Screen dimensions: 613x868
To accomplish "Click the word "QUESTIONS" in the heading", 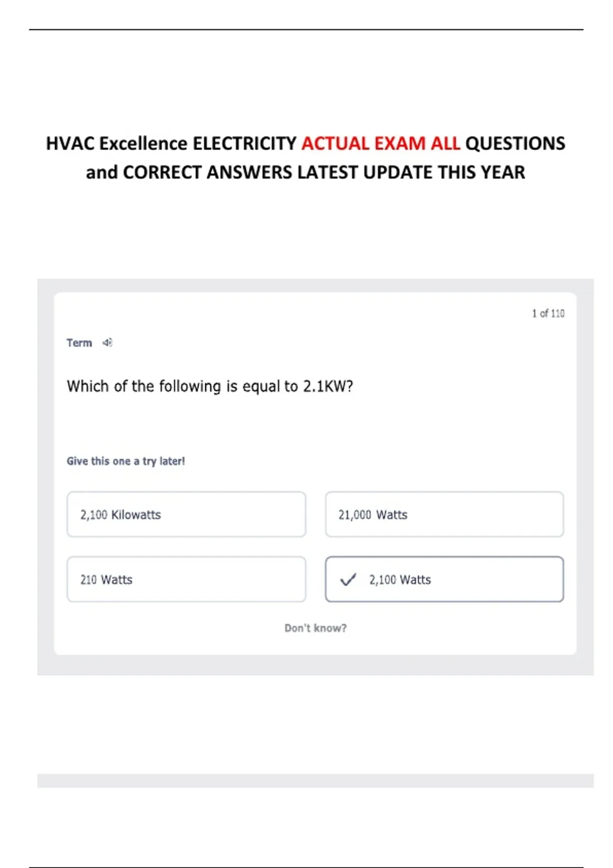I will click(x=515, y=143).
